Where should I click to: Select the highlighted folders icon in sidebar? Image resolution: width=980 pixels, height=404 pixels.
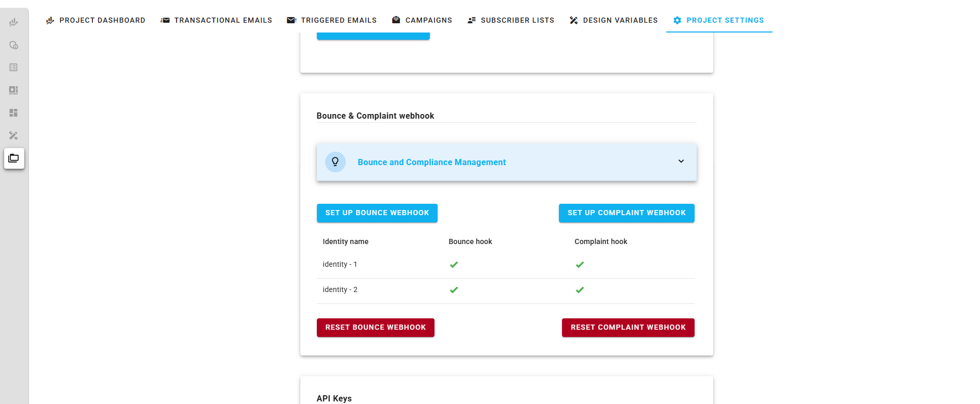pyautogui.click(x=14, y=158)
